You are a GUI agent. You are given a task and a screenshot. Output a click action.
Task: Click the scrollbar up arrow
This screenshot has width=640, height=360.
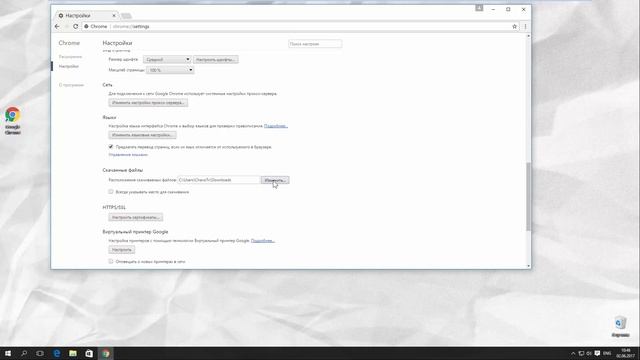(x=529, y=36)
